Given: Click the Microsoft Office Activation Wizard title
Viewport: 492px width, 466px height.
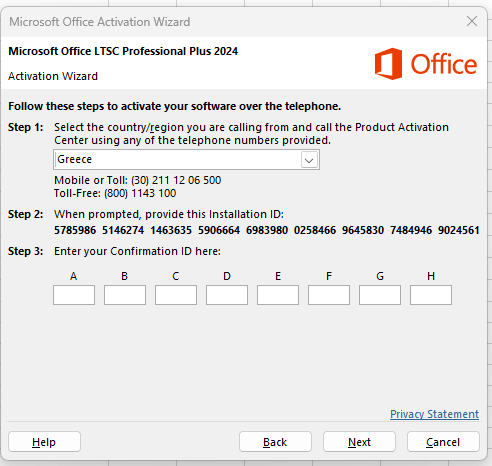Looking at the screenshot, I should tap(100, 22).
